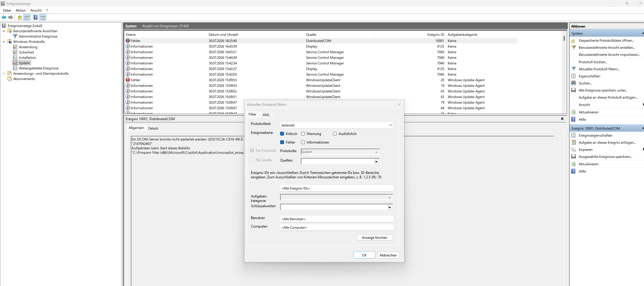
Task: Click the Back arrow toolbar icon
Action: pyautogui.click(x=4, y=17)
